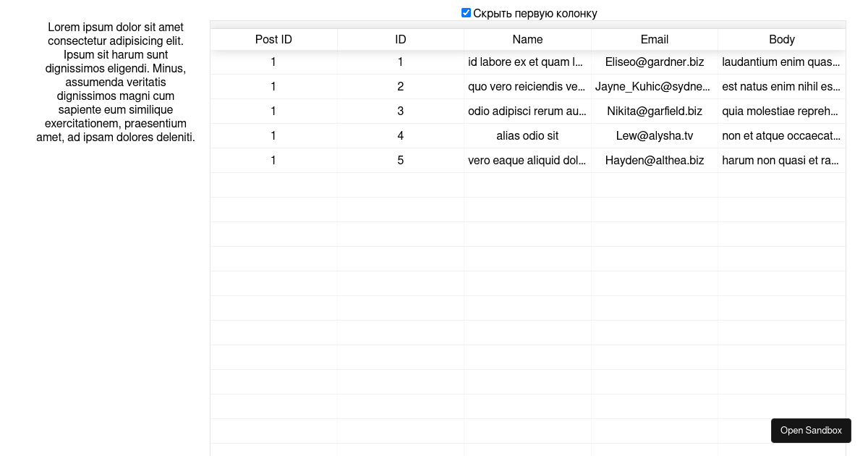The image size is (868, 456).
Task: Click the "Name" column header
Action: (527, 40)
